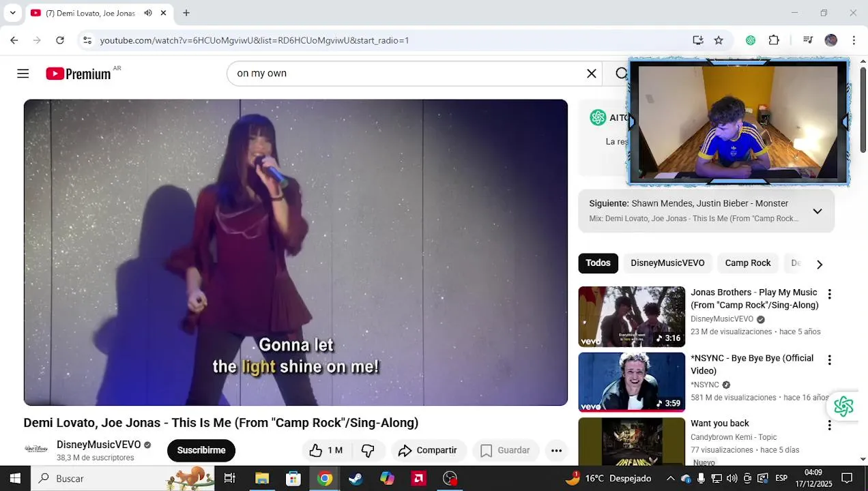The width and height of the screenshot is (868, 491).
Task: Go back in browser history
Action: point(14,40)
